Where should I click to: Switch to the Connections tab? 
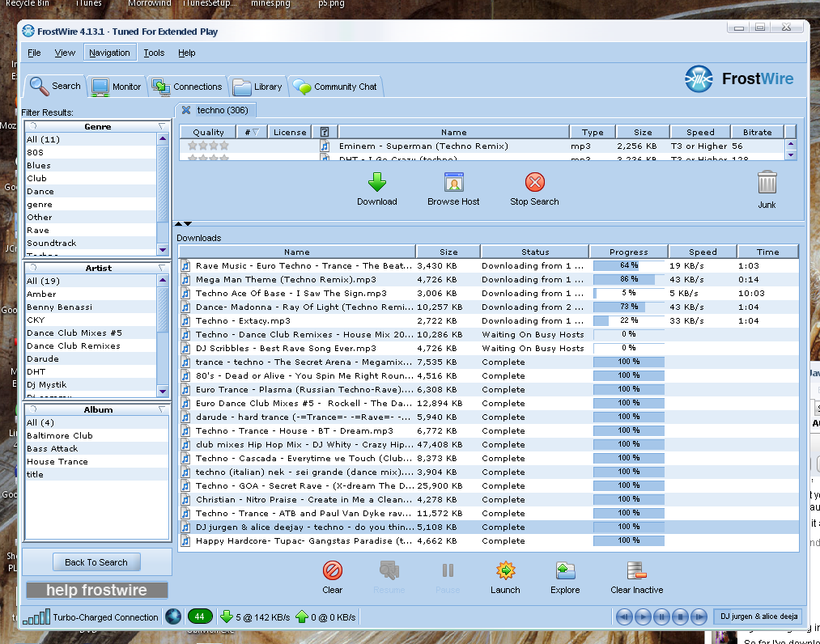tap(187, 87)
